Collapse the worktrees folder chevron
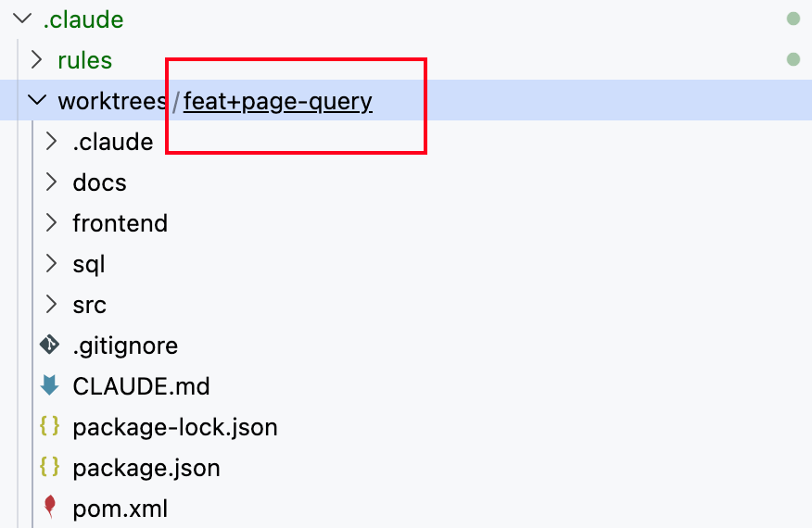 (36, 100)
